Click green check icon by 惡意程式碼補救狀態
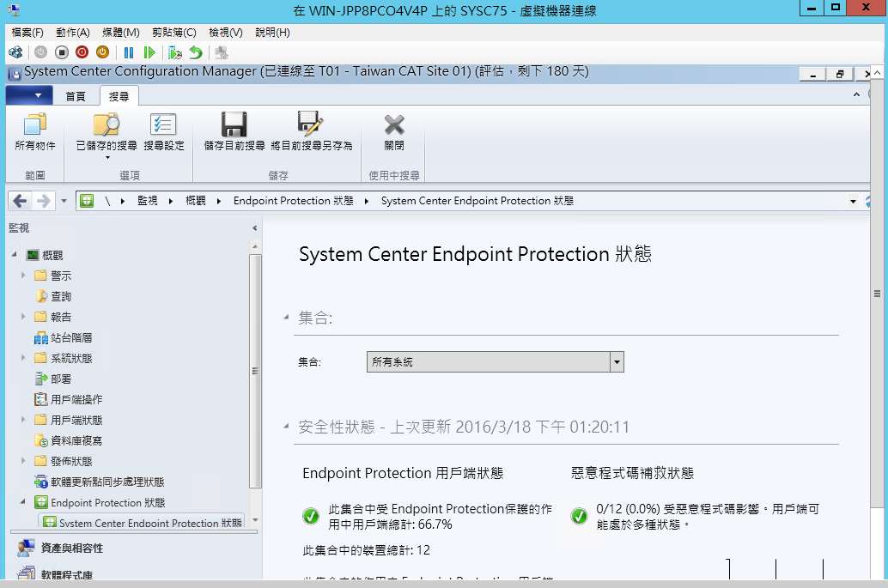Screen dimensions: 888x588 point(580,516)
